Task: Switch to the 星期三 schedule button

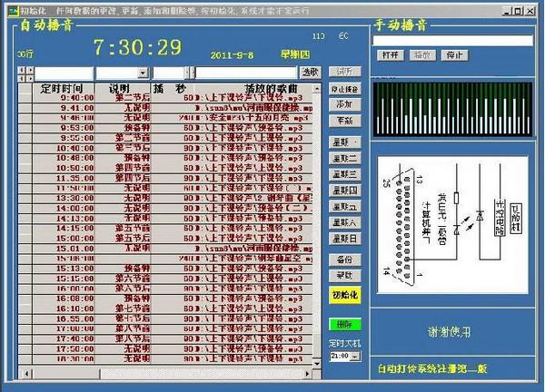Action: (x=345, y=174)
